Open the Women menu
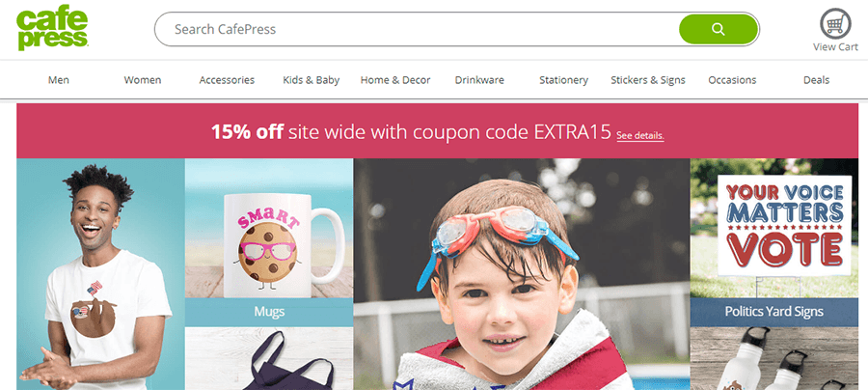The width and height of the screenshot is (868, 390). click(x=143, y=80)
